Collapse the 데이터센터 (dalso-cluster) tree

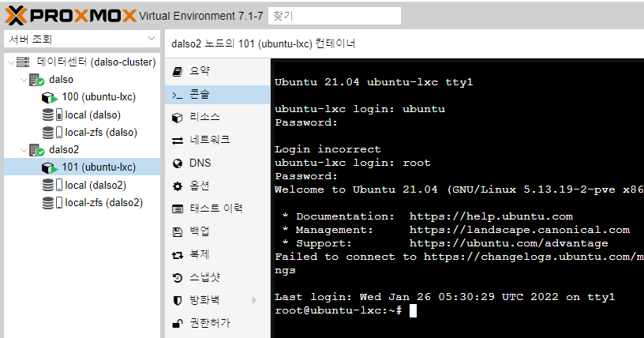(x=12, y=62)
